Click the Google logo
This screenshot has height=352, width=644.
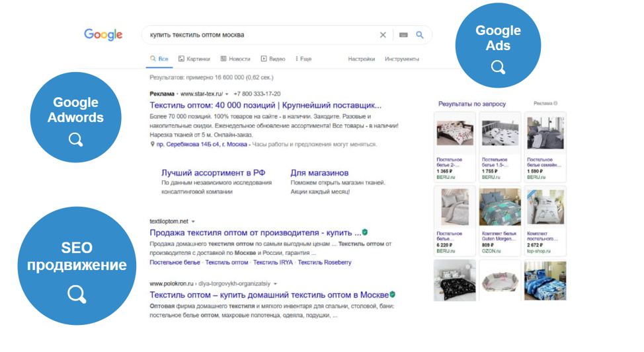(x=103, y=34)
